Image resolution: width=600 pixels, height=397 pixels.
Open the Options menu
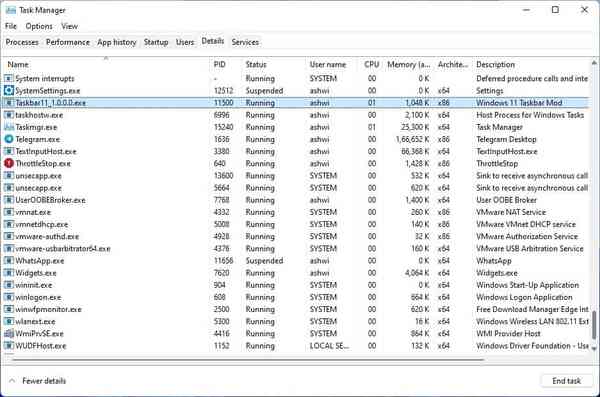pos(39,26)
